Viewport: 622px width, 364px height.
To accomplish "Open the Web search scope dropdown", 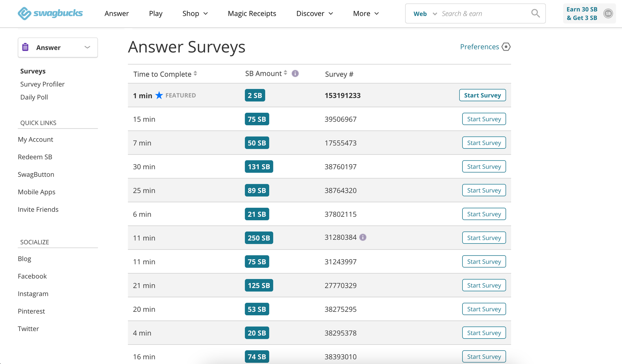I will tap(435, 14).
